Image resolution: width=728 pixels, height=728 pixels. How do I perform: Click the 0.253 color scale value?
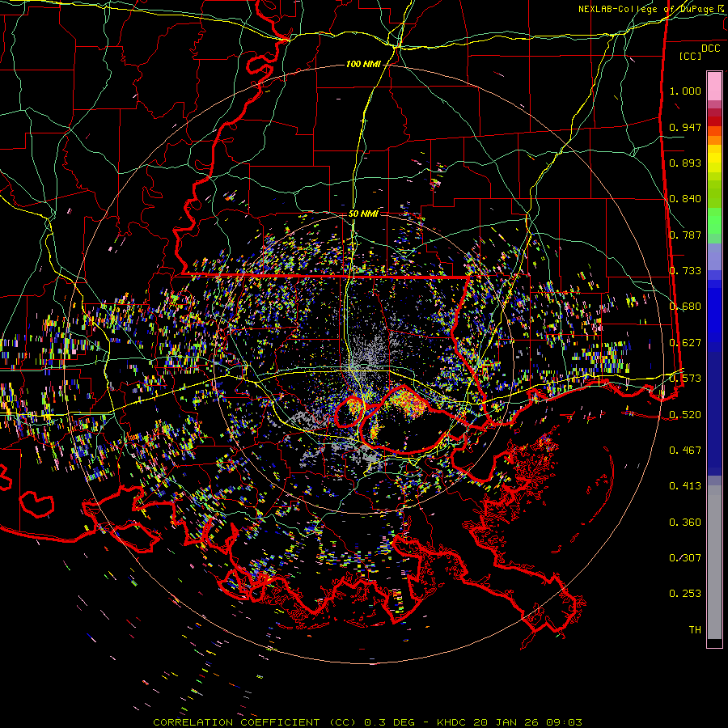tap(685, 594)
